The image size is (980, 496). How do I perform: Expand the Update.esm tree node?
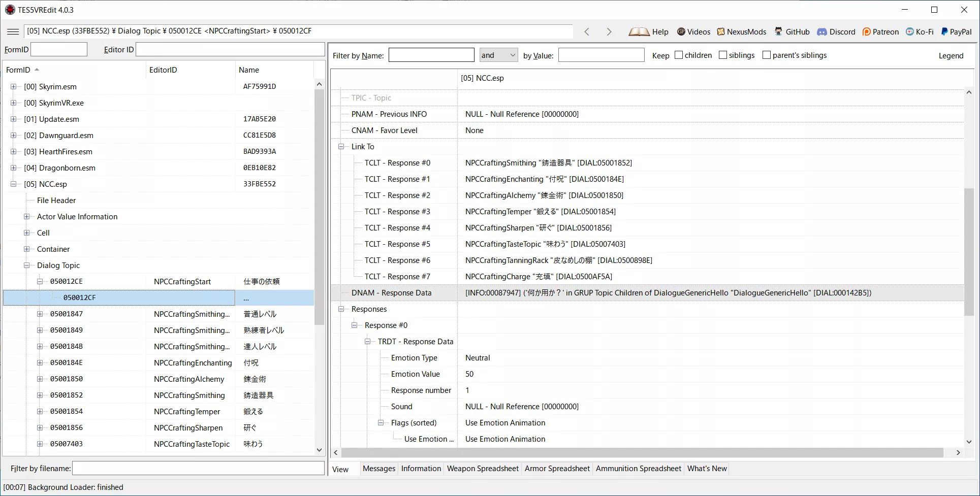pos(13,119)
